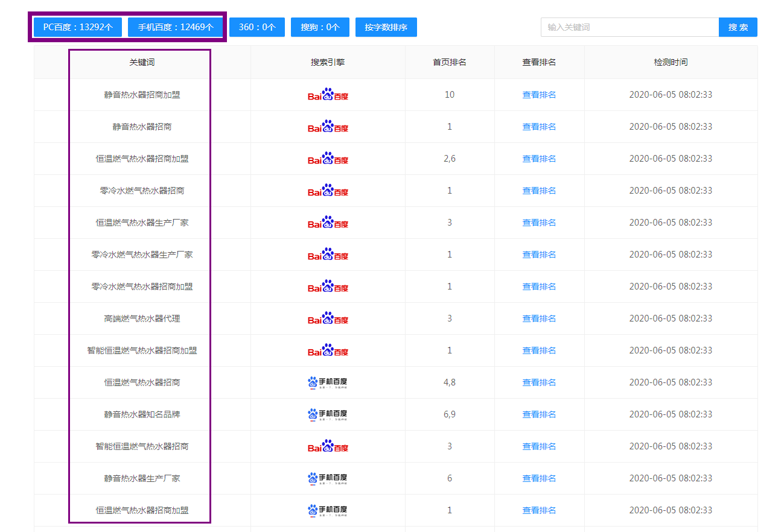
Task: Click the 查看排名 column header
Action: click(x=539, y=62)
